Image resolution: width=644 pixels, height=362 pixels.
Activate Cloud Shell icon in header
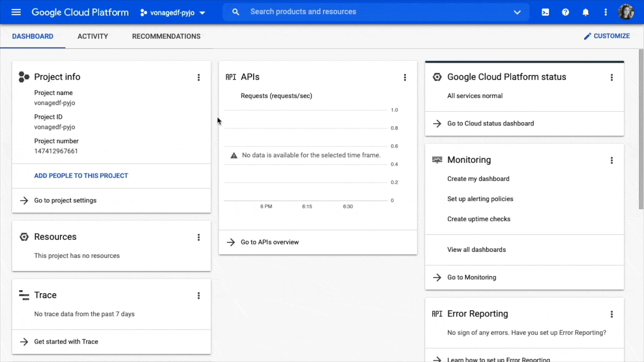click(545, 12)
